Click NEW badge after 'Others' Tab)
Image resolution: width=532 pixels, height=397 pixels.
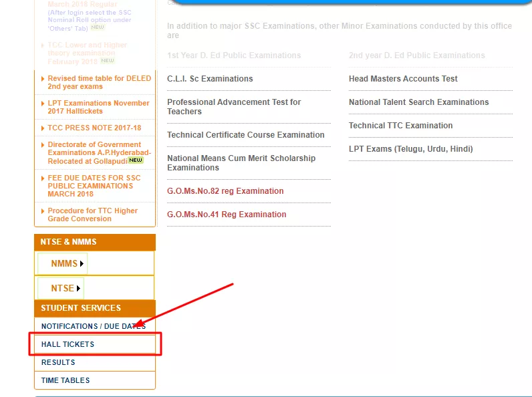[x=98, y=27]
